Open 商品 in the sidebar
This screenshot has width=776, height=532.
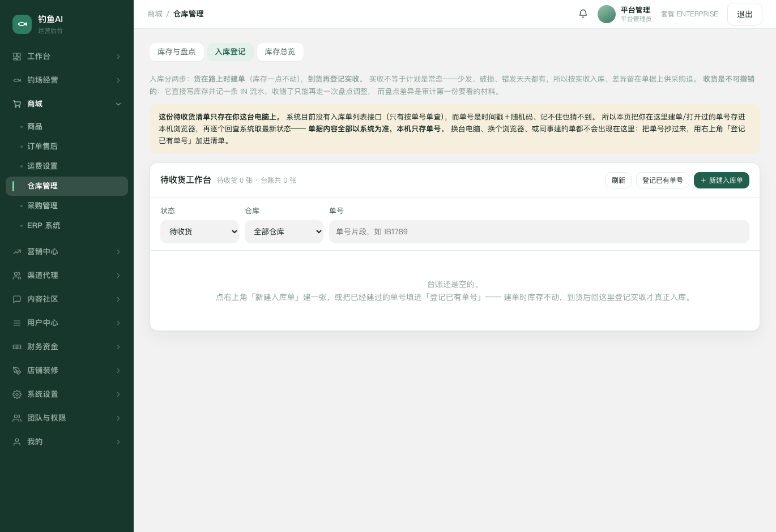(67, 127)
